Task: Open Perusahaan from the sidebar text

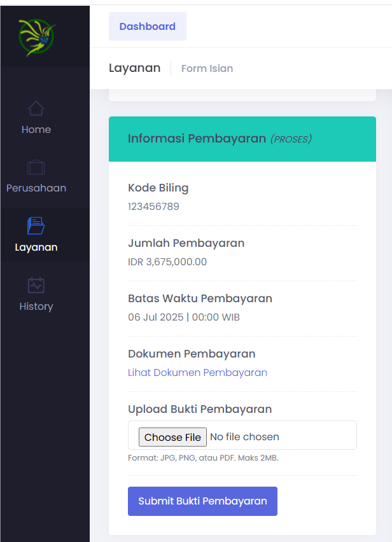Action: (x=36, y=188)
